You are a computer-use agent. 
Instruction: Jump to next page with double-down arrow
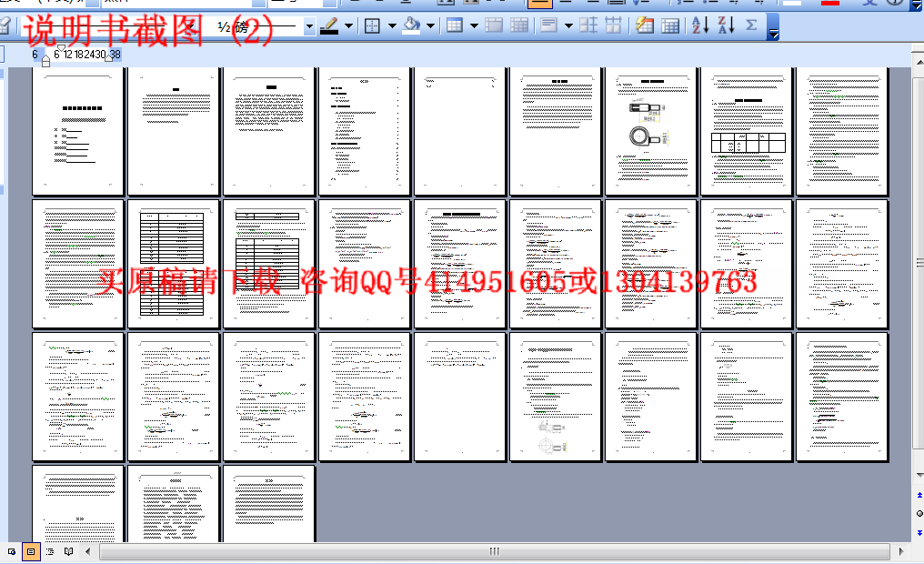point(919,533)
